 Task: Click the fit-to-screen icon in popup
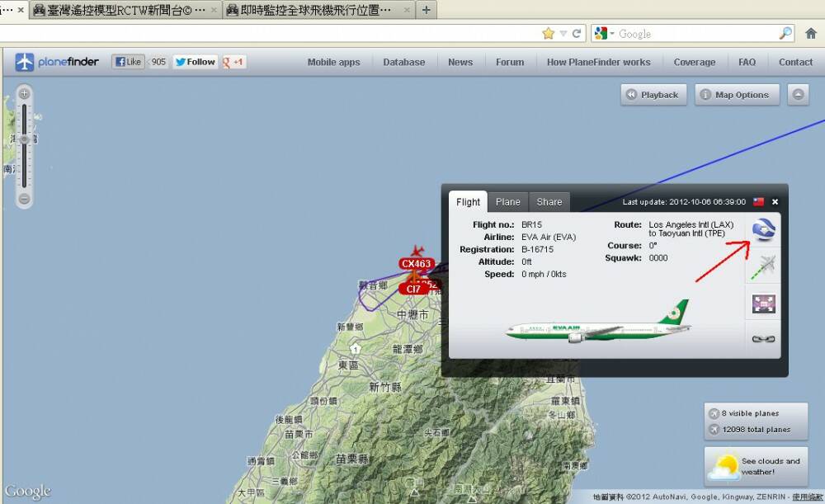tap(763, 304)
